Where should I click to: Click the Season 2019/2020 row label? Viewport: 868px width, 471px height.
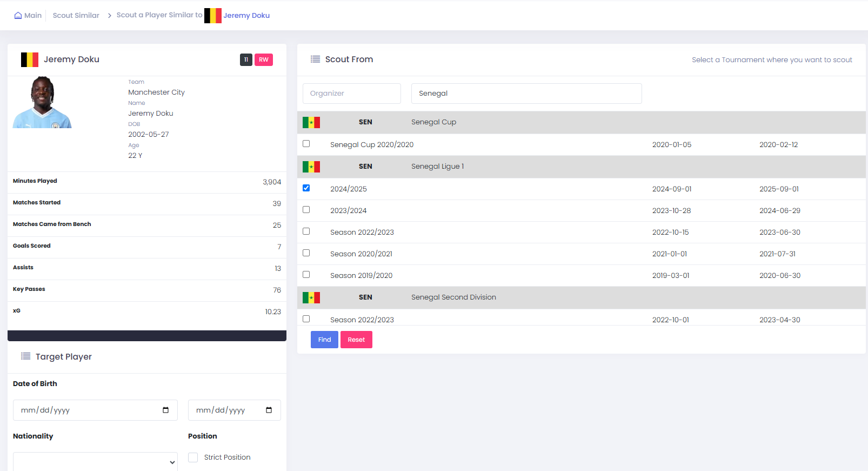point(362,276)
